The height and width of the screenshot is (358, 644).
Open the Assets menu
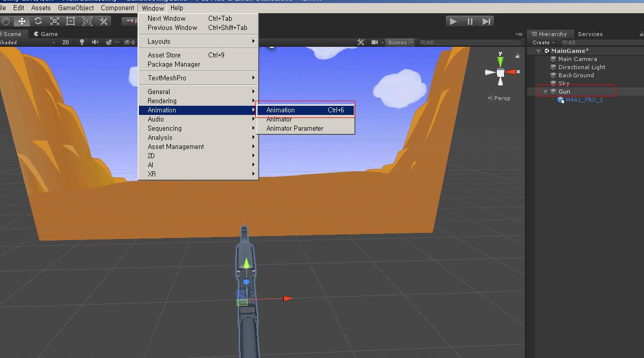pos(41,8)
